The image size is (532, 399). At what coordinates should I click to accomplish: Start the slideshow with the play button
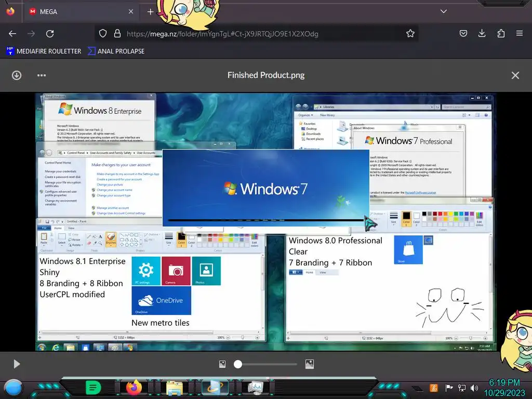point(17,364)
